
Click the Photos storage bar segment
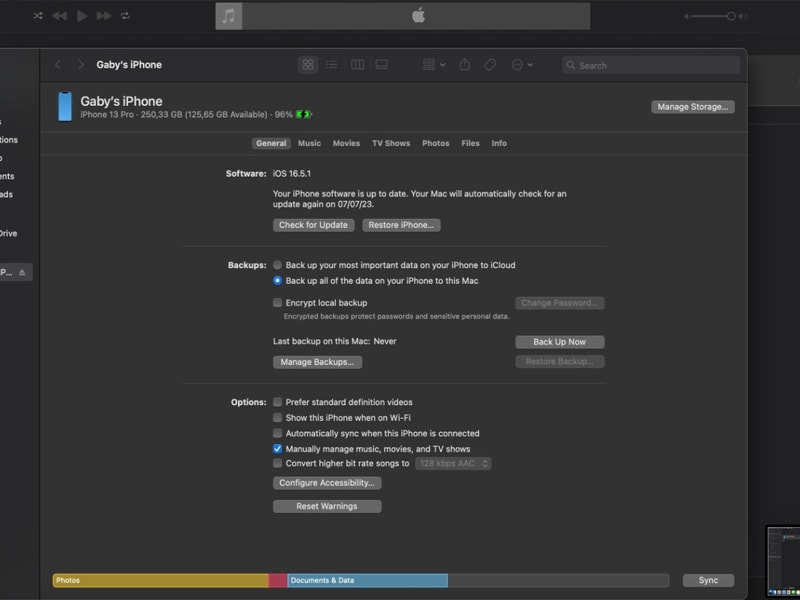[x=161, y=581]
